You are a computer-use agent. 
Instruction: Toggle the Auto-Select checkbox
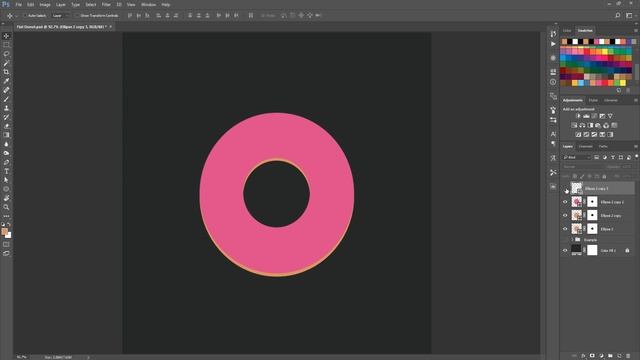[24, 16]
